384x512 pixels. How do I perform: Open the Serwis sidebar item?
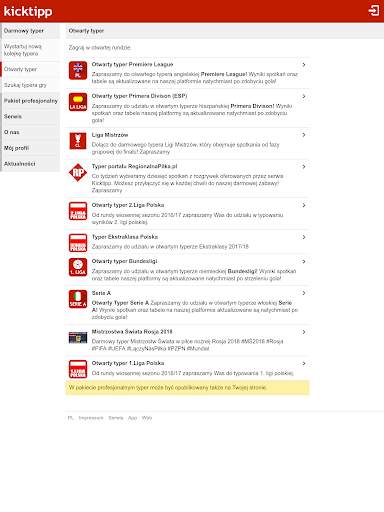pos(30,116)
